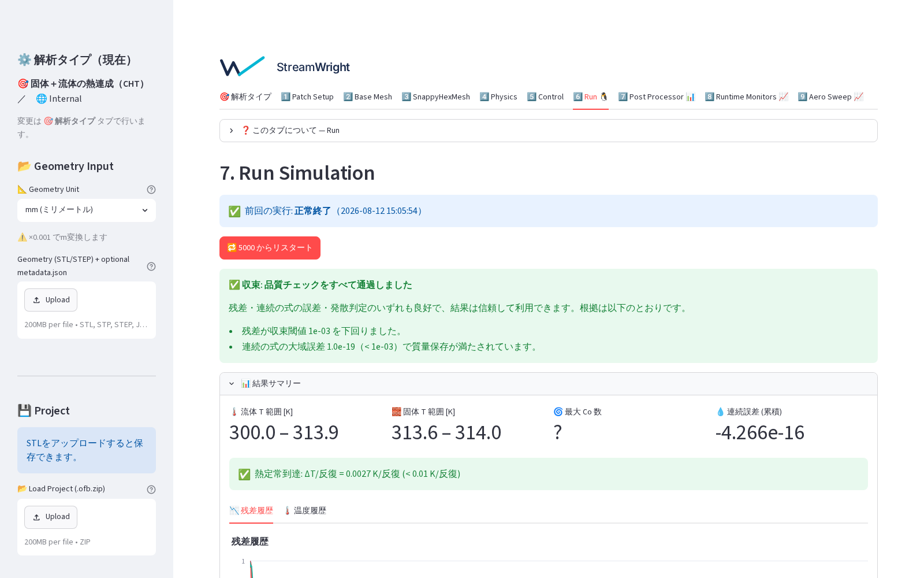Click the ×0.001 でm変換します warning text
The image size is (924, 578).
coord(62,238)
